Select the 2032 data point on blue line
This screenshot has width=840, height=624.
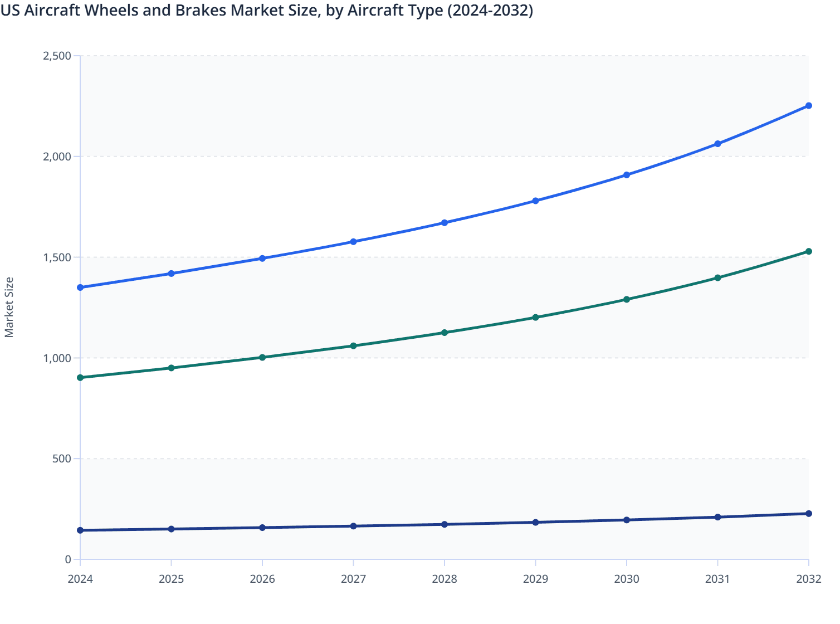tap(809, 105)
